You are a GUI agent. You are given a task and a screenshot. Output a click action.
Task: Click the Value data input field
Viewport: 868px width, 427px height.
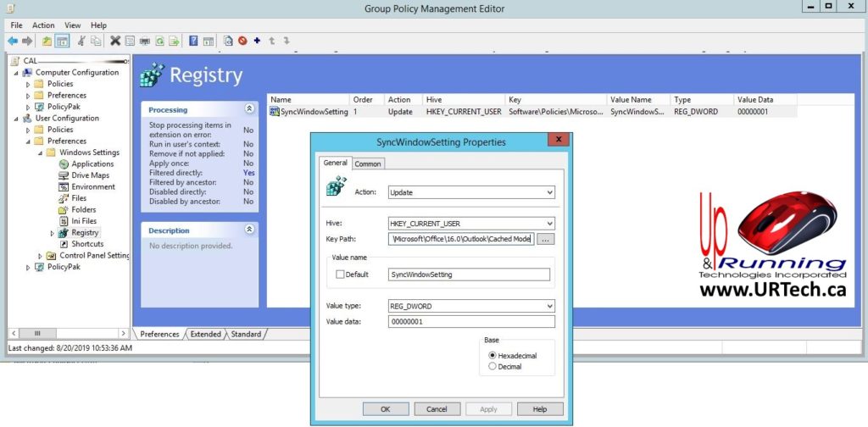pyautogui.click(x=470, y=322)
